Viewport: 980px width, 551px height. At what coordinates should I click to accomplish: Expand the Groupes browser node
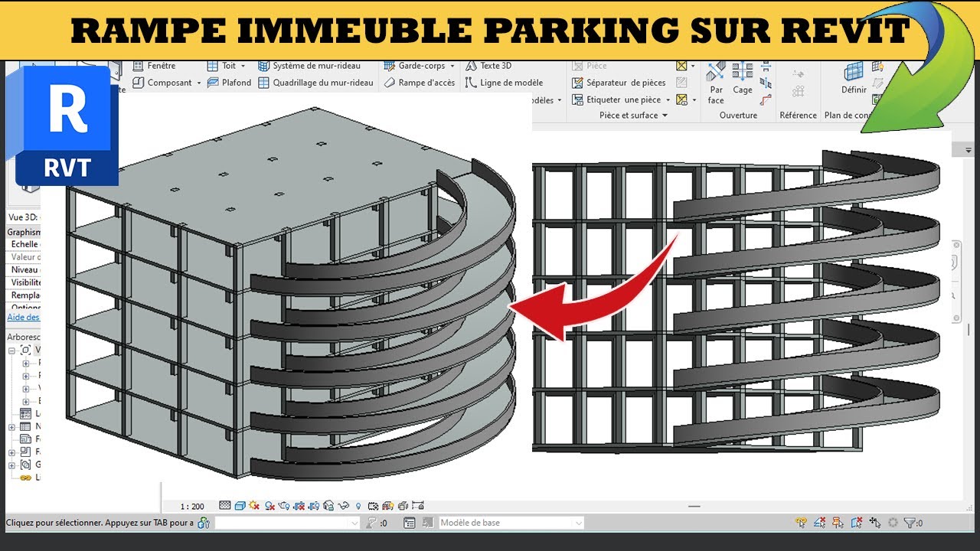pyautogui.click(x=12, y=465)
